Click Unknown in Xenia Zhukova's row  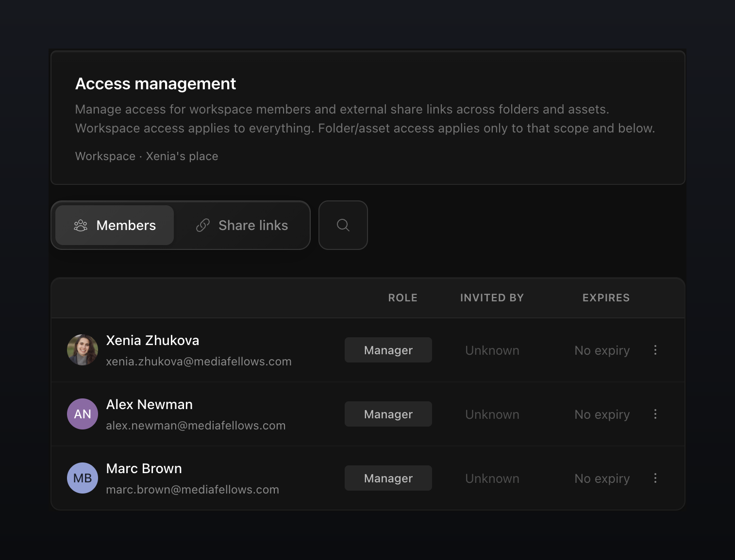[492, 350]
